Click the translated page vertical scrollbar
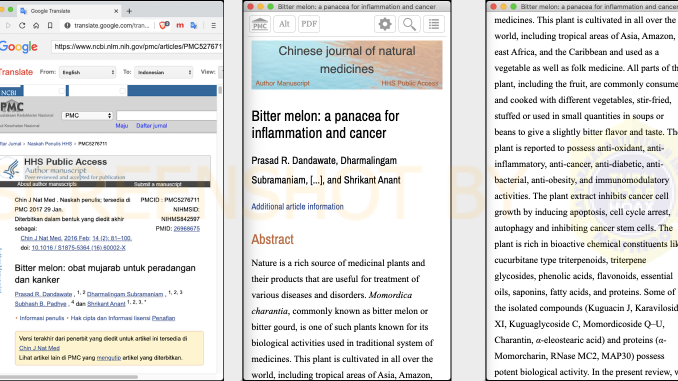This screenshot has width=678, height=381. [x=220, y=90]
